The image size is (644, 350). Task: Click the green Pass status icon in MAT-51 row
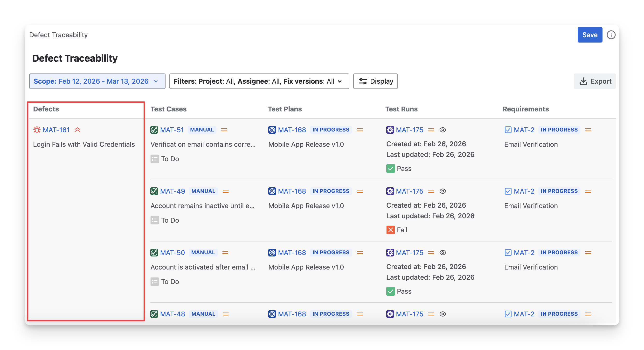tap(390, 168)
